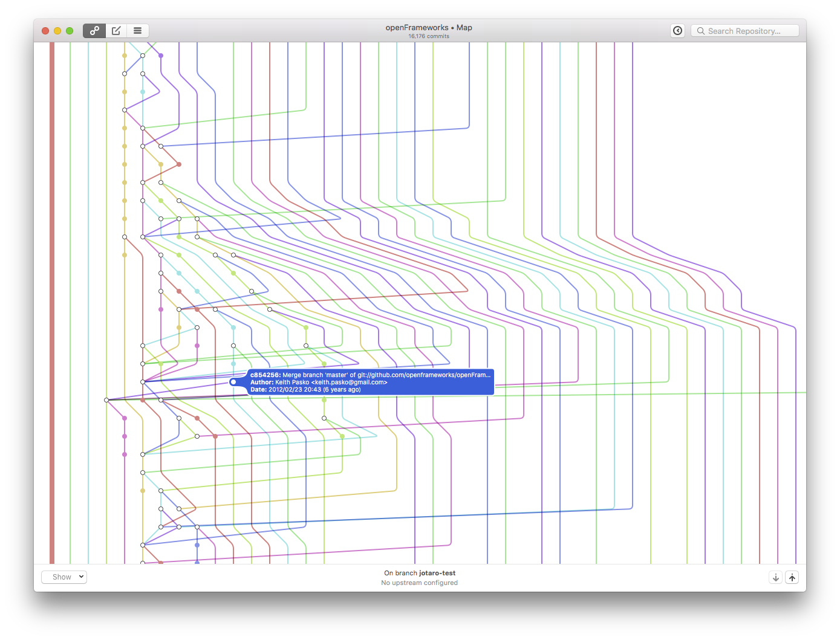Image resolution: width=840 pixels, height=640 pixels.
Task: Switch to the Map view toolbar button
Action: pos(94,31)
